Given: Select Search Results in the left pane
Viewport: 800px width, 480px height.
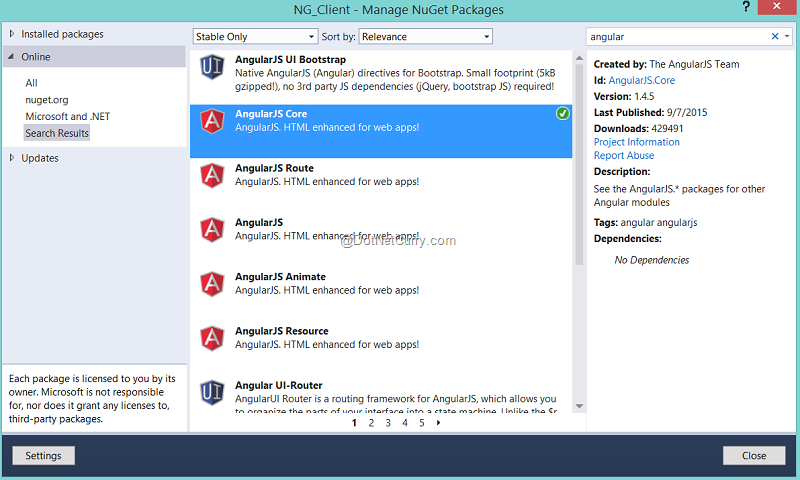Looking at the screenshot, I should click(57, 133).
